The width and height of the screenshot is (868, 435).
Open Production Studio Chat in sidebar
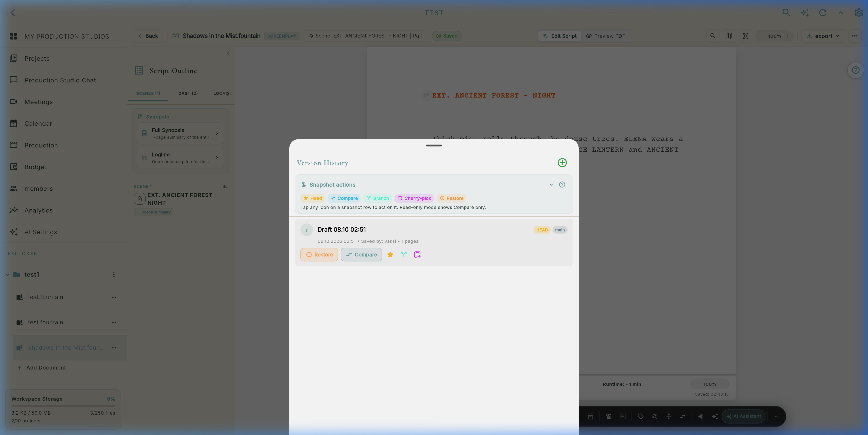point(60,80)
